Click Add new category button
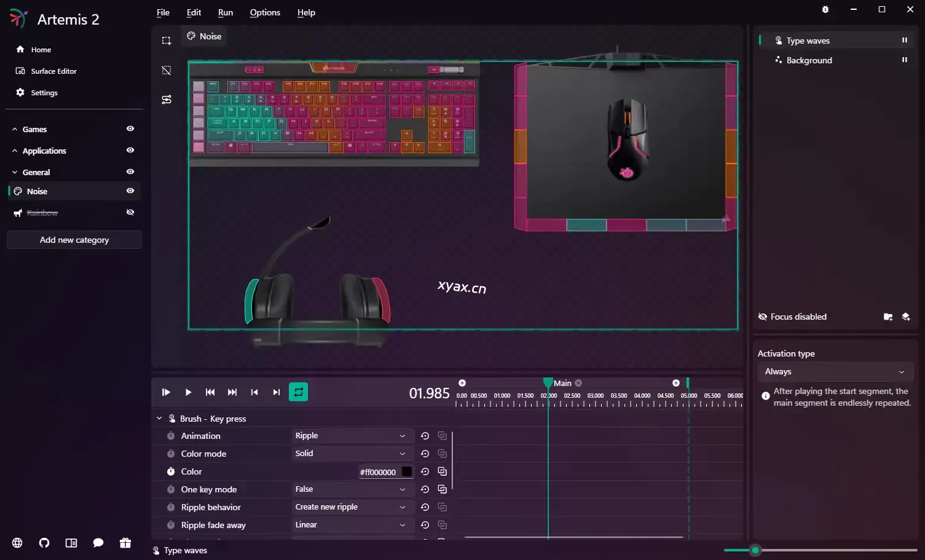The width and height of the screenshot is (925, 560). pyautogui.click(x=74, y=240)
